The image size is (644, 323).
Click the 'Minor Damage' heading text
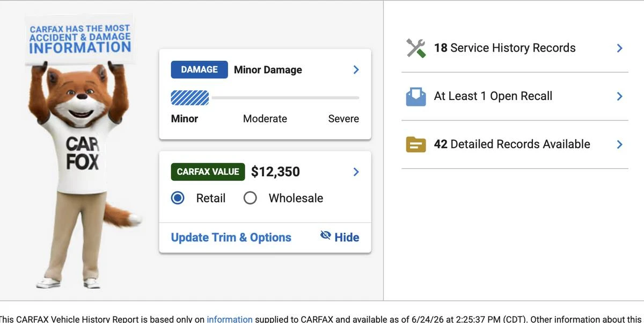tap(268, 70)
